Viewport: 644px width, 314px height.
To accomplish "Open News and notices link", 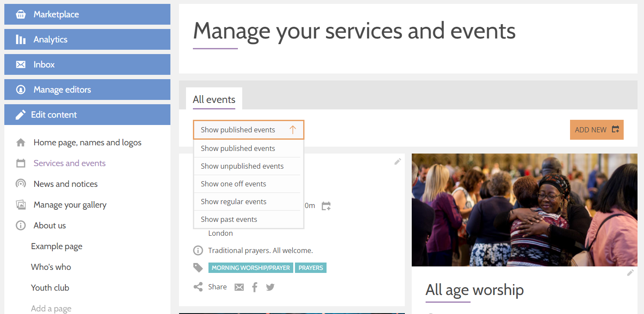I will point(66,184).
